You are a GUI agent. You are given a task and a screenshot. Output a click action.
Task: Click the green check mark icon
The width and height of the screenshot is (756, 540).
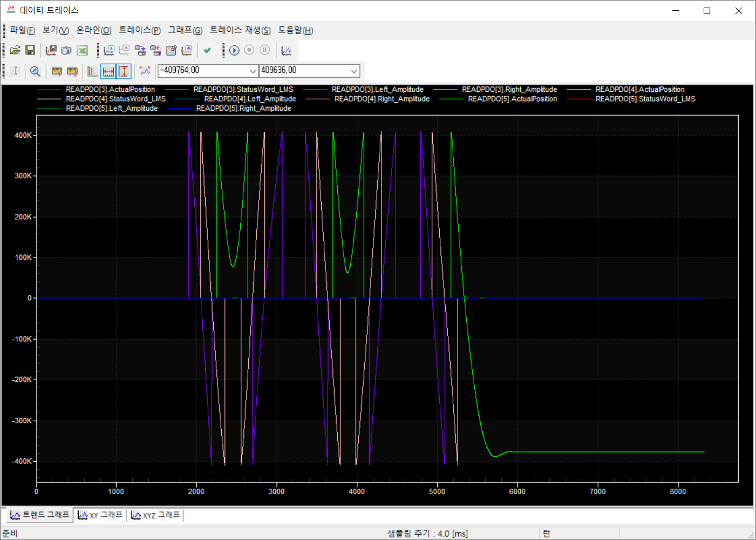(207, 50)
